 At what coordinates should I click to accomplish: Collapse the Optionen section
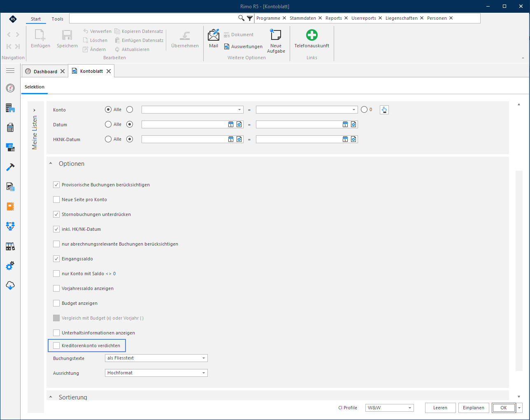coord(51,164)
